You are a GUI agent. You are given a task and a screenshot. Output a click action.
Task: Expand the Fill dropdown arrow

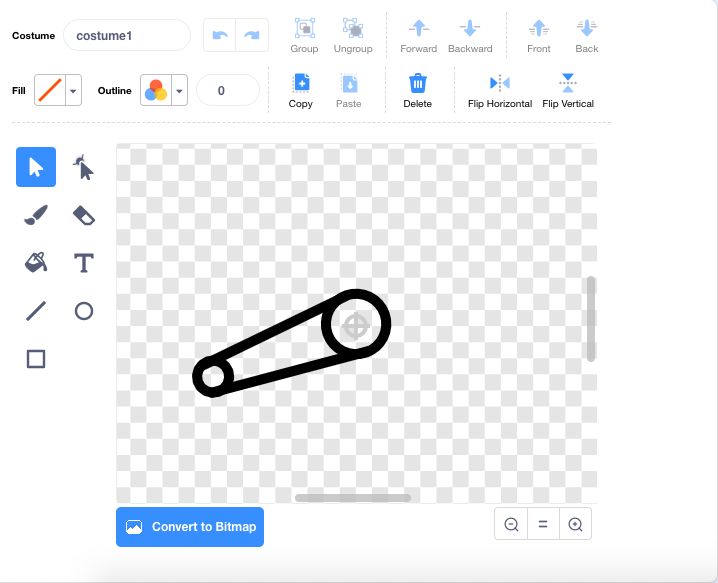73,91
